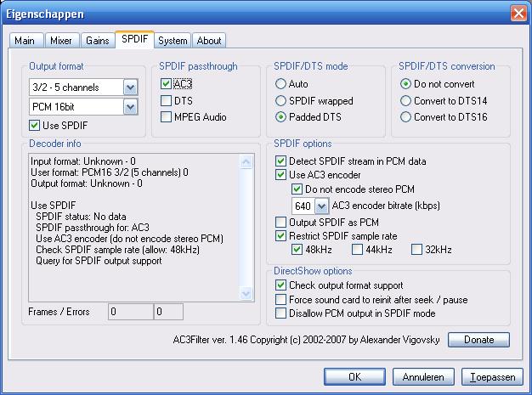Open the AC3 encoder bitrate dropdown
Image resolution: width=532 pixels, height=395 pixels.
pos(321,206)
